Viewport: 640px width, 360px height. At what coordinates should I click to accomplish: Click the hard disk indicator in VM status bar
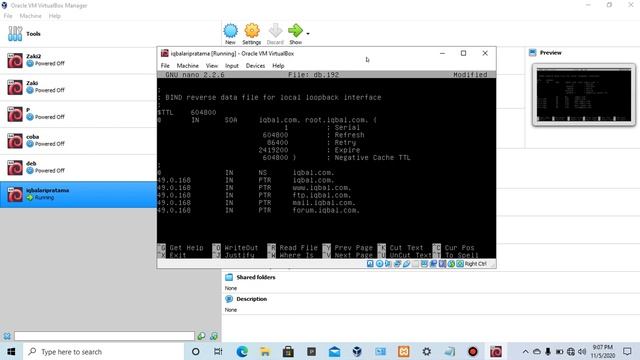tap(370, 264)
